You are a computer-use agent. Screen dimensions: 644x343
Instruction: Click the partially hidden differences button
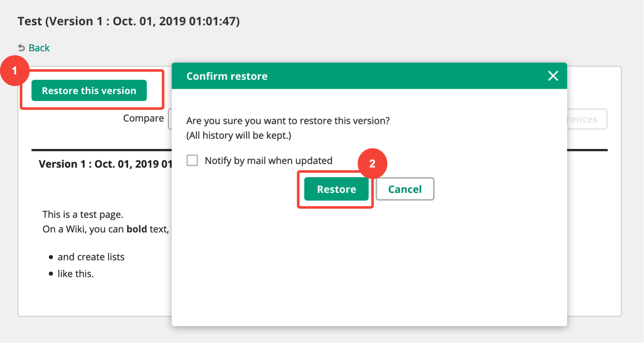[587, 119]
